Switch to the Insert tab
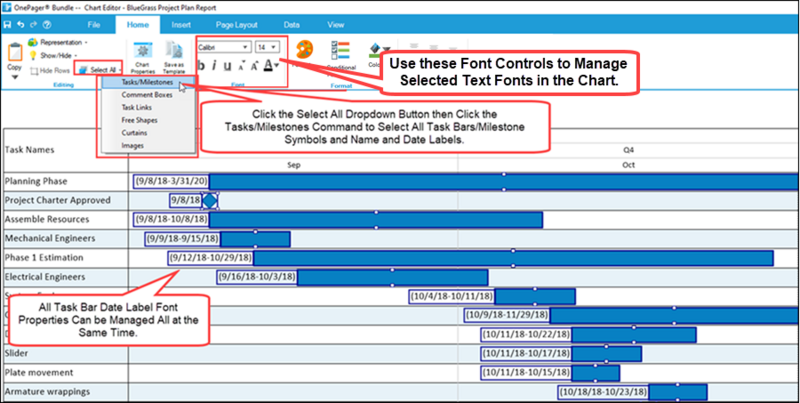Screen dimensions: 800x403 181,24
